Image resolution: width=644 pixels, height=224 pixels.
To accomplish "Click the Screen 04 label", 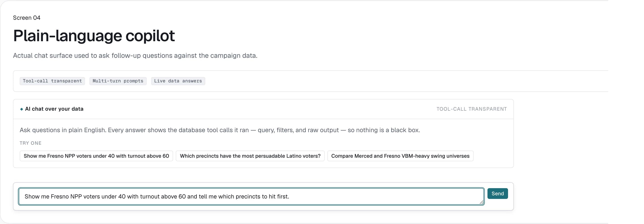I will (x=27, y=17).
